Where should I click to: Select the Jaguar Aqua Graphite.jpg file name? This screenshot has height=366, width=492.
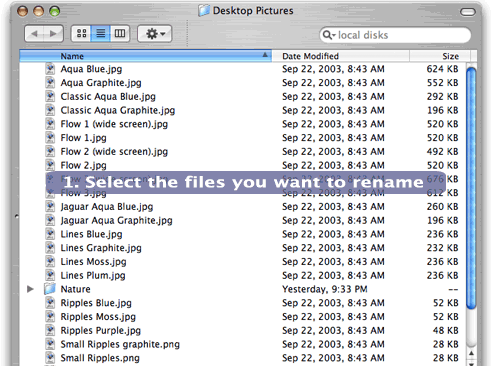point(116,220)
